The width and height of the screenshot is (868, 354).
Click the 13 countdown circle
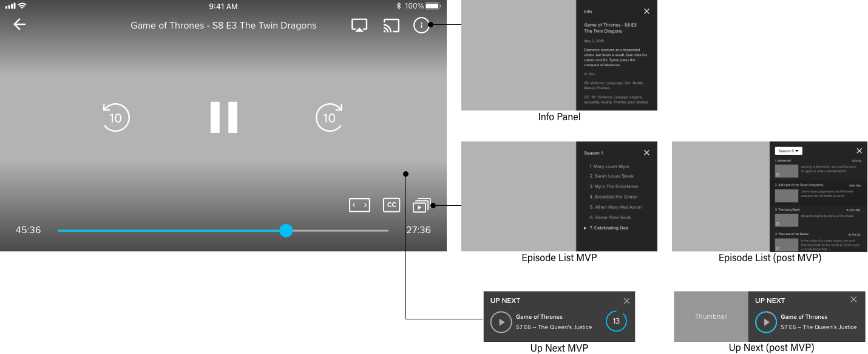coord(616,321)
